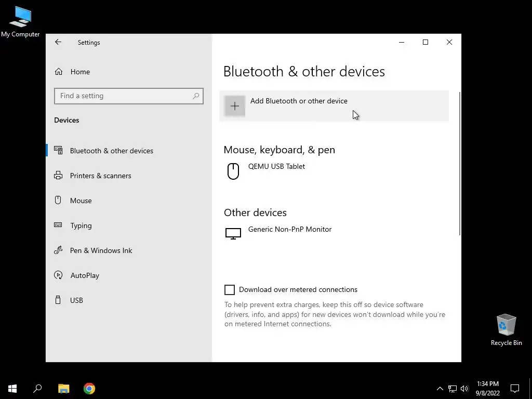532x399 pixels.
Task: Go back with the Settings back arrow
Action: click(58, 42)
